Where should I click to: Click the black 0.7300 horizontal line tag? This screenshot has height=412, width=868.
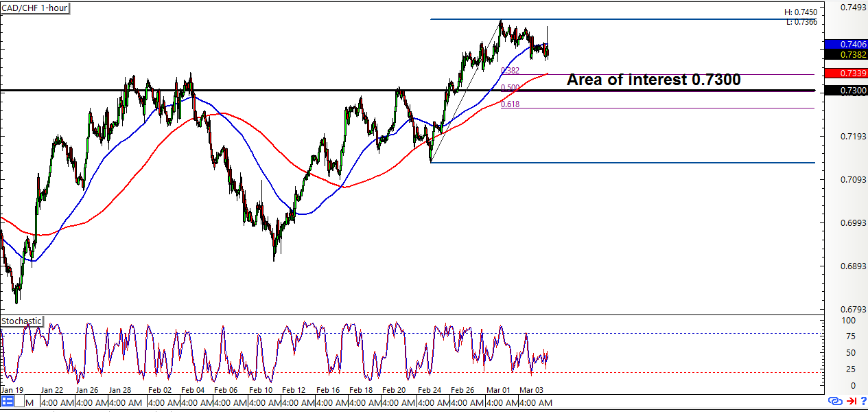[x=847, y=91]
